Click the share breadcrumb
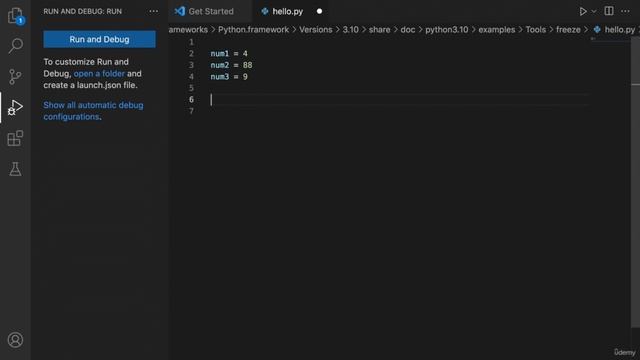The height and width of the screenshot is (360, 640). coord(379,30)
